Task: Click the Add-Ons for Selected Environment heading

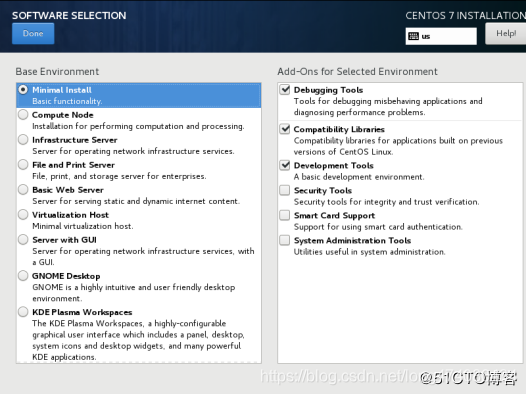Action: click(357, 72)
